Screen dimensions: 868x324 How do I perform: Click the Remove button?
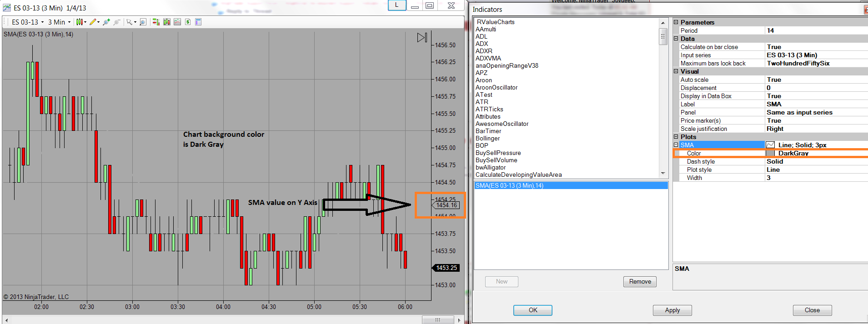640,282
